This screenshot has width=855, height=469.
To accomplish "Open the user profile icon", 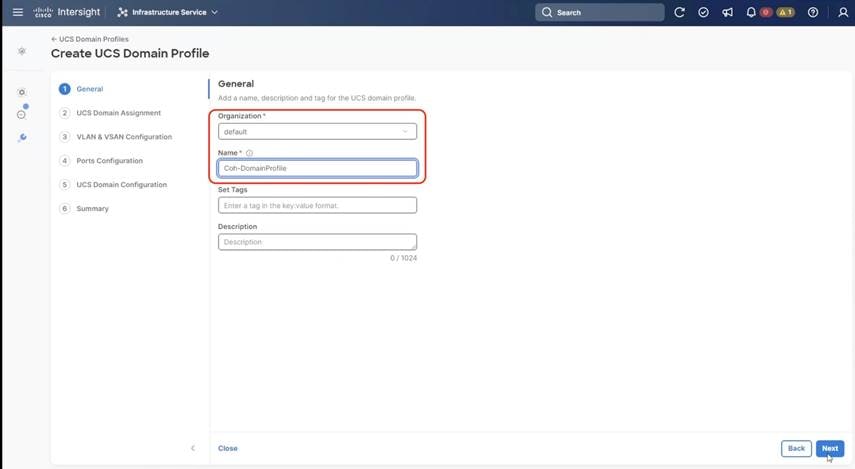I will (x=843, y=12).
